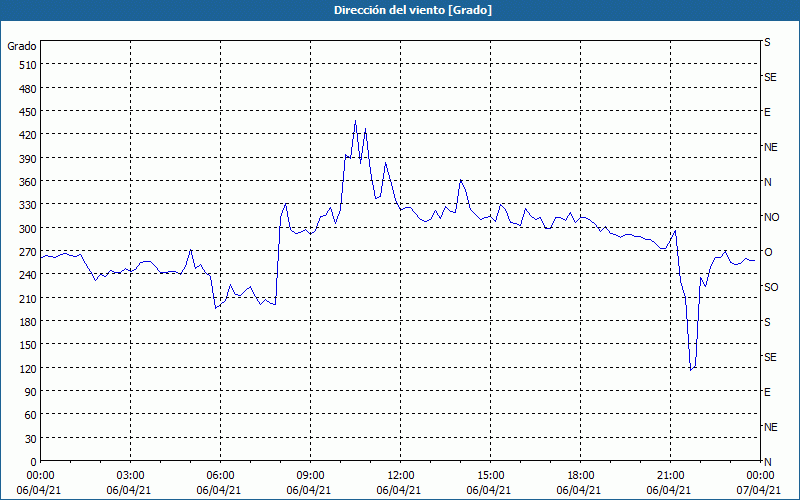Pick the 420 degree axis label
Viewport: 800px width, 500px height.
[29, 135]
